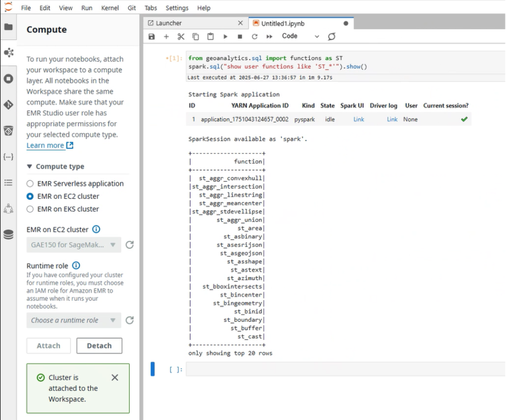Select EMR Serverless application radio button
Image resolution: width=506 pixels, height=420 pixels.
[x=30, y=184]
